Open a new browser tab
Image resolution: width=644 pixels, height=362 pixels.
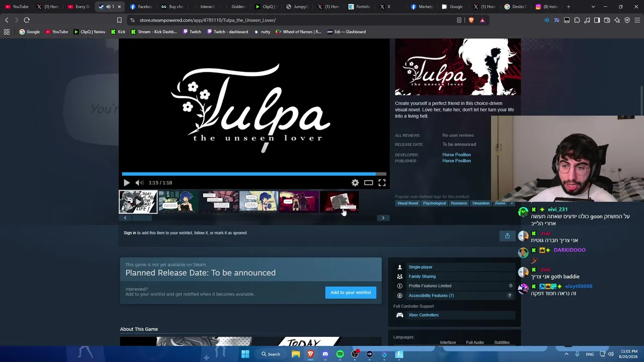[569, 7]
